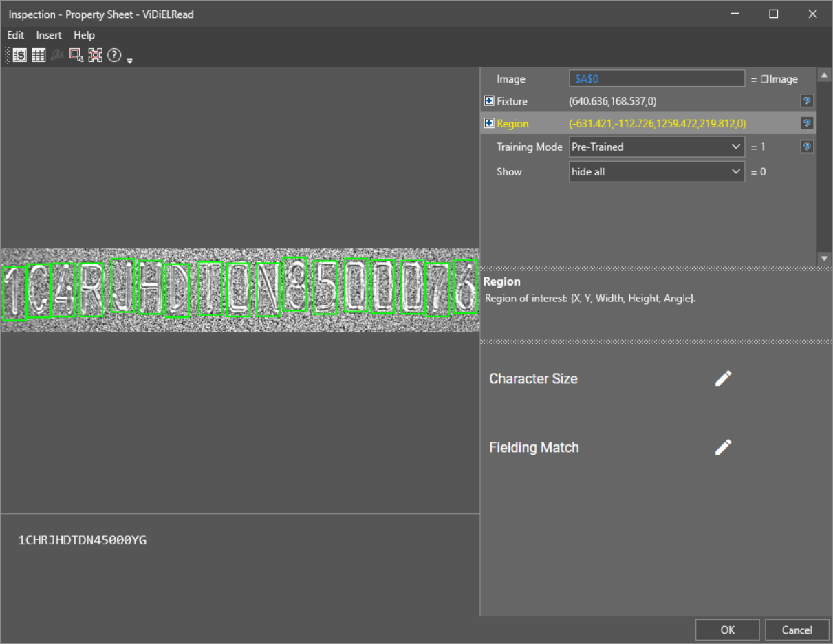Click the icon button on the Training Mode row
The width and height of the screenshot is (833, 644).
coord(807,147)
